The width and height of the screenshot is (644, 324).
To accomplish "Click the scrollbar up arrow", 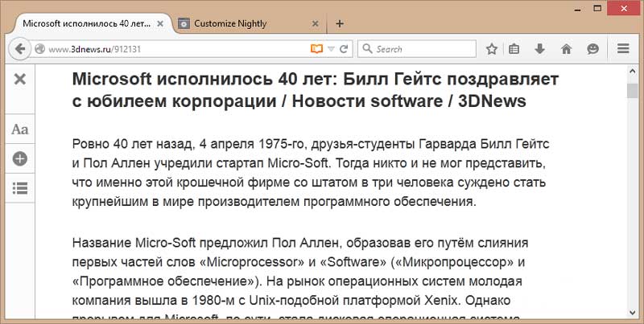I will pyautogui.click(x=633, y=72).
